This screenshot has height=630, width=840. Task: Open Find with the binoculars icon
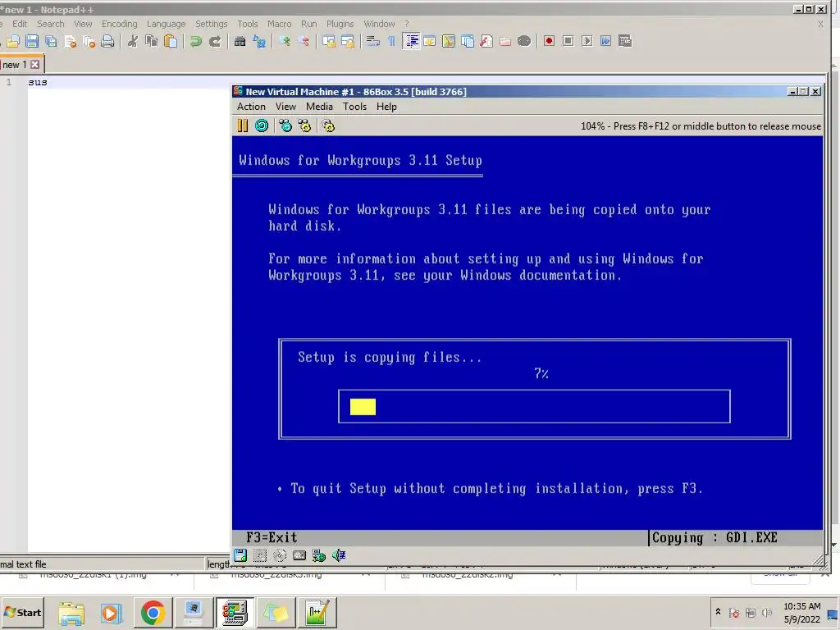pos(240,41)
